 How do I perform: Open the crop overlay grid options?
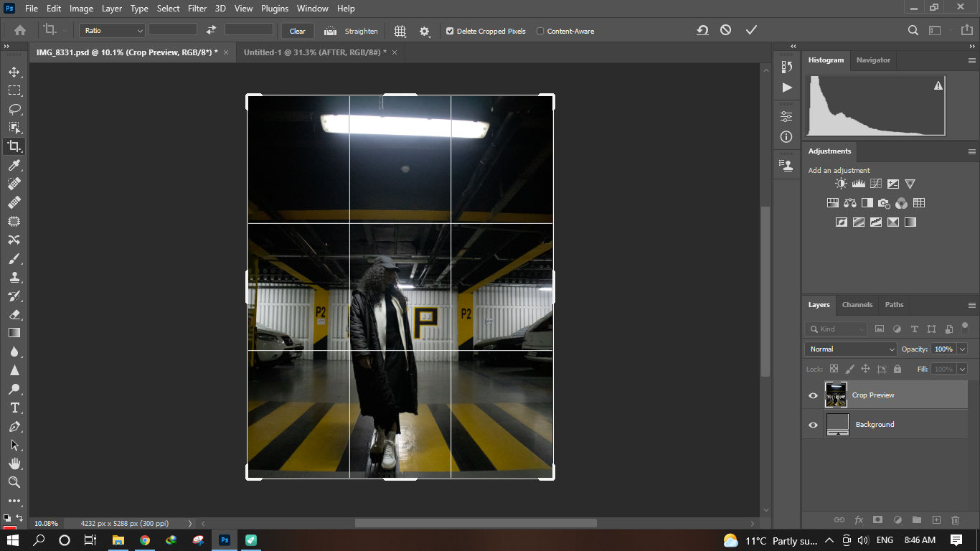400,31
